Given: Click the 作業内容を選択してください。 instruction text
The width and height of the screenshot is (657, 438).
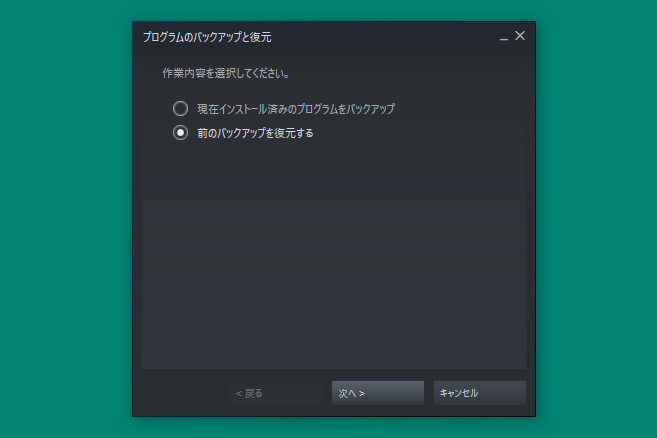Looking at the screenshot, I should coord(226,73).
